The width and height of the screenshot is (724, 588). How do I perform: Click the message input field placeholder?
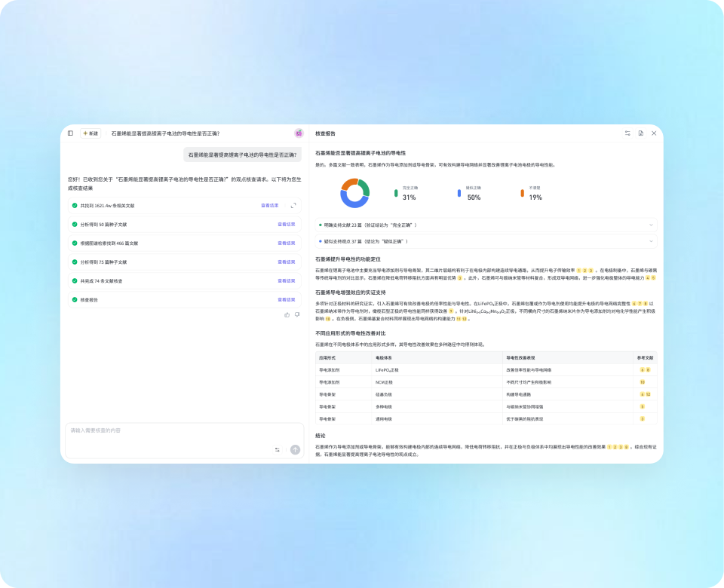[x=96, y=430]
